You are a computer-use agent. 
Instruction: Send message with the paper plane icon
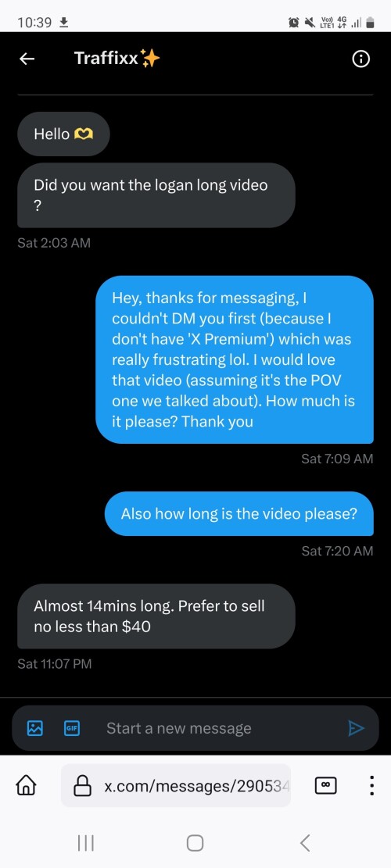coord(356,728)
